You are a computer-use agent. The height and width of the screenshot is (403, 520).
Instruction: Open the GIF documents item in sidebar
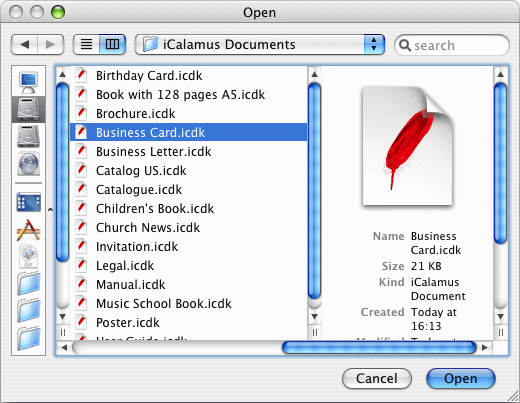point(28,256)
